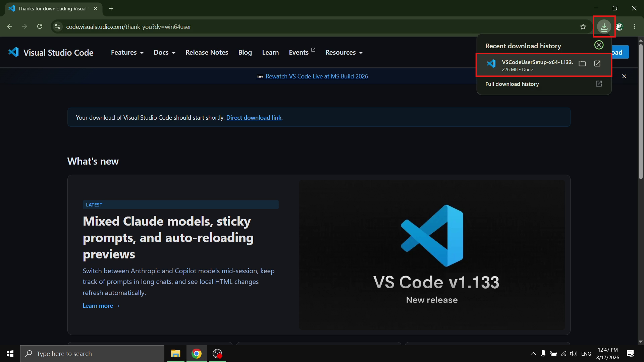Click the Visual Studio Code logo
Viewport: 644px width, 362px height.
click(51, 52)
